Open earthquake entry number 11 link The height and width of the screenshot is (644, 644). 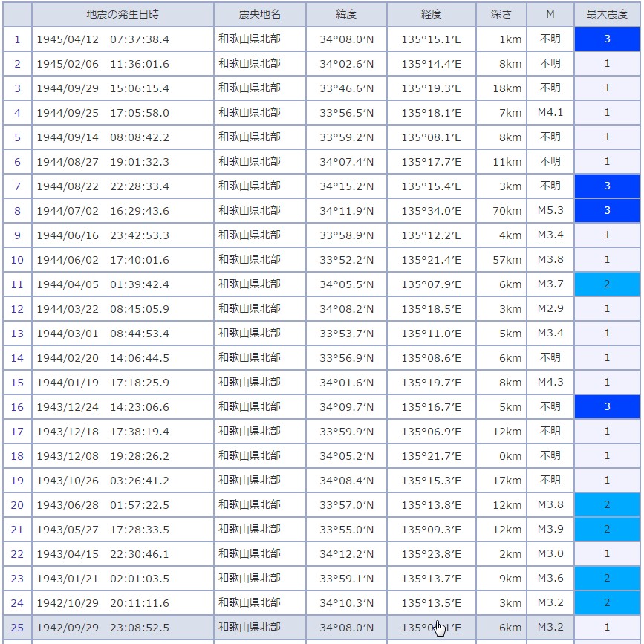coord(17,284)
